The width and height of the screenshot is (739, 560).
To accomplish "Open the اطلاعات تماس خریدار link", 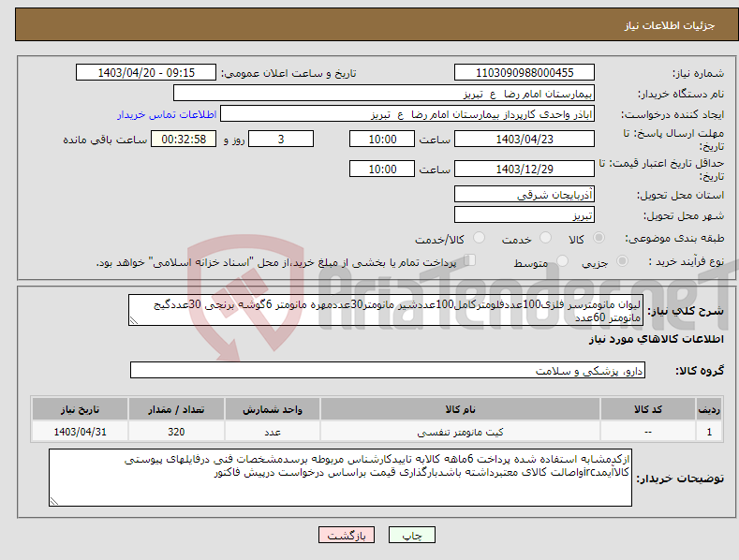I will tap(167, 114).
